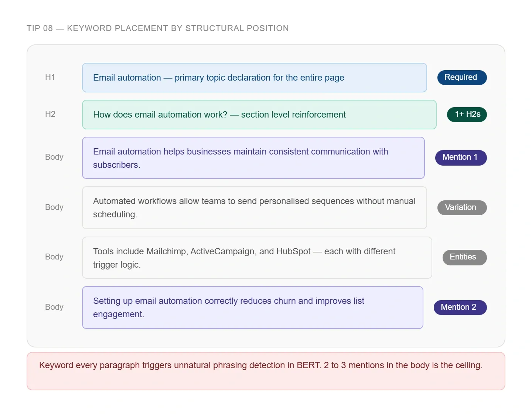532x414 pixels.
Task: Click the gray 'Entities' badge
Action: [464, 257]
